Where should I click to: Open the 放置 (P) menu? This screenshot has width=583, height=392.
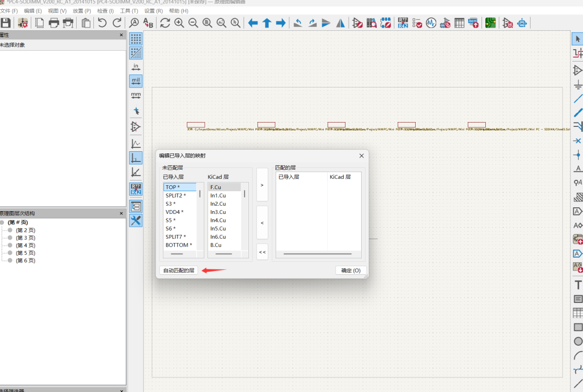coord(82,11)
